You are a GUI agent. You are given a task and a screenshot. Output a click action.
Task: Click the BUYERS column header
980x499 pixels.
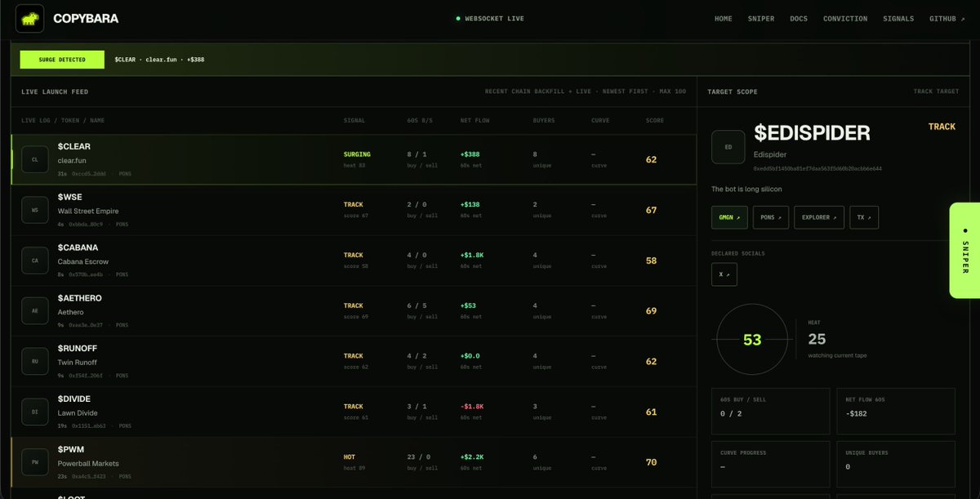point(544,121)
